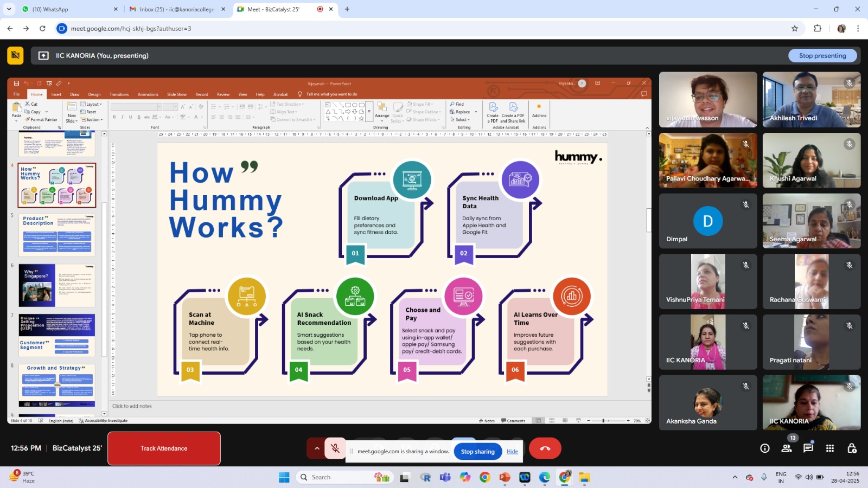
Task: Click the red Leave call button
Action: (x=545, y=448)
